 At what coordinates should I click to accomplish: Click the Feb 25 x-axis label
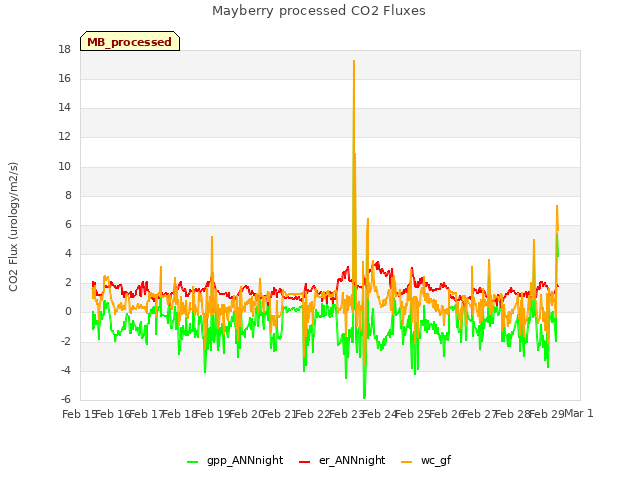[413, 414]
